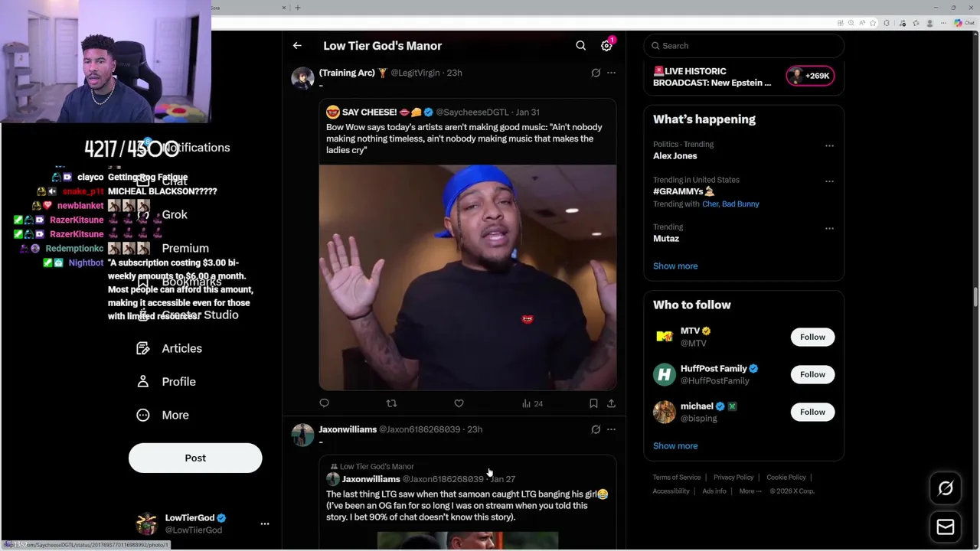The image size is (980, 551).
Task: Open the Articles icon in sidebar
Action: [x=143, y=348]
